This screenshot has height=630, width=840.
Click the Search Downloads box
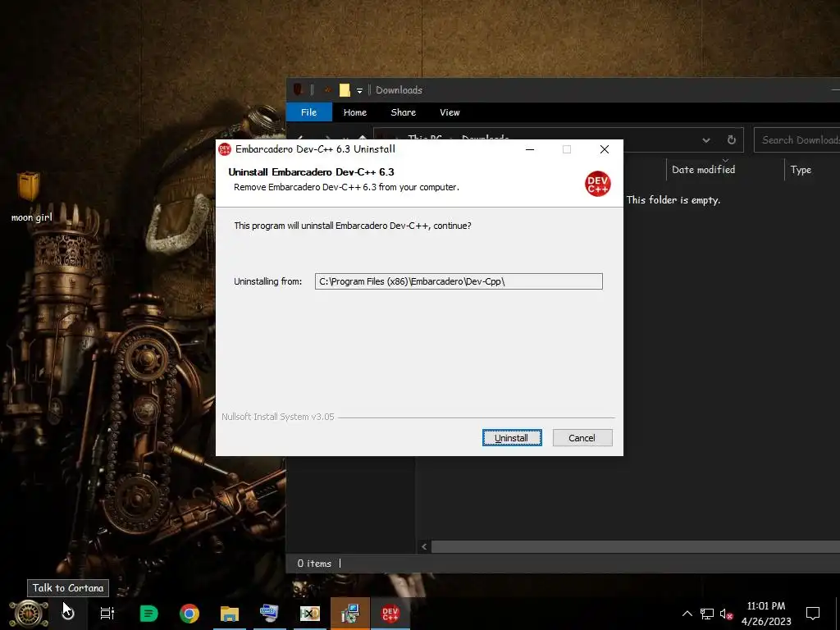[x=797, y=139]
